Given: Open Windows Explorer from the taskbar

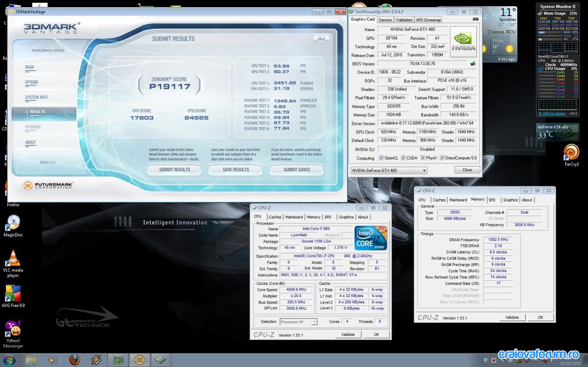Looking at the screenshot, I should click(31, 360).
